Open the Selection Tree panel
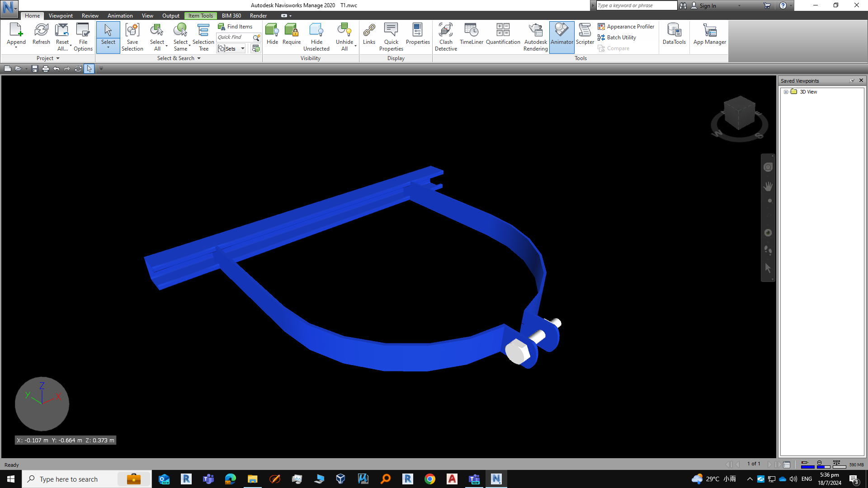 (x=203, y=37)
